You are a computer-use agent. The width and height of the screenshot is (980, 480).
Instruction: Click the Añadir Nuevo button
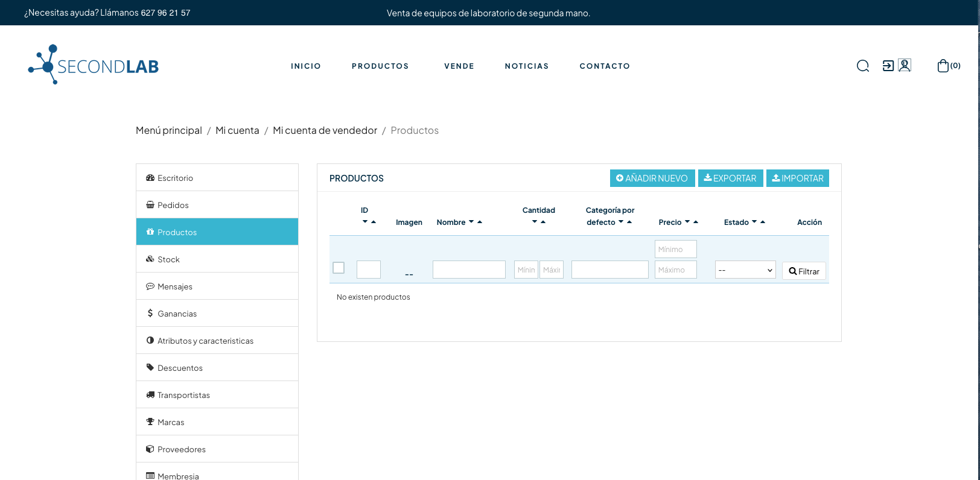point(652,178)
